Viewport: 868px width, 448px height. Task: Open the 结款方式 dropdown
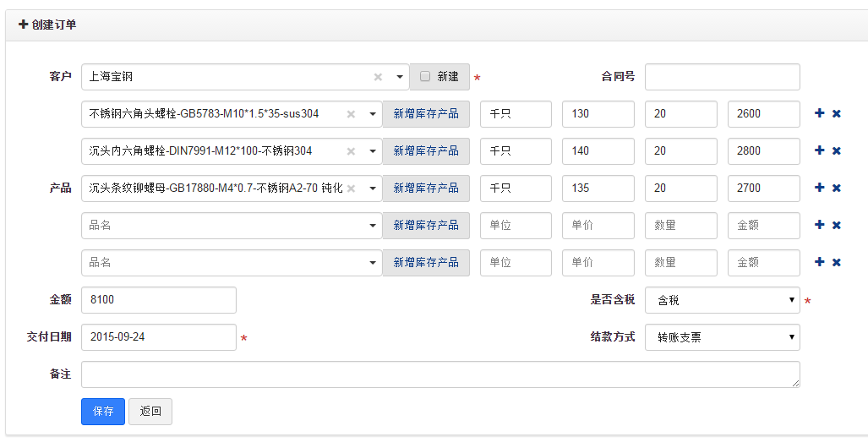coord(722,337)
